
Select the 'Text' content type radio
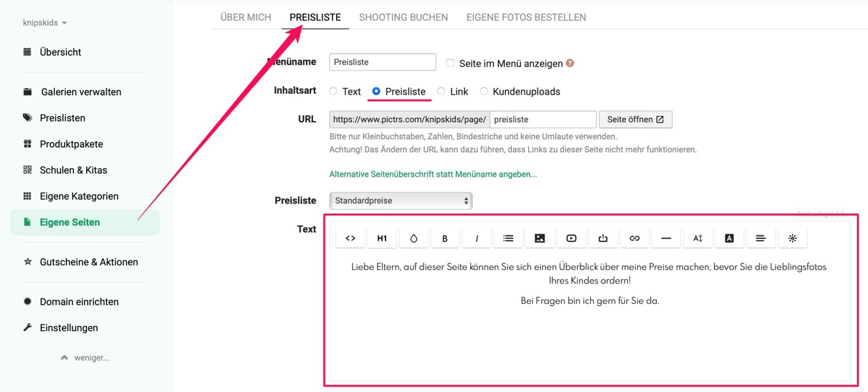click(x=333, y=92)
